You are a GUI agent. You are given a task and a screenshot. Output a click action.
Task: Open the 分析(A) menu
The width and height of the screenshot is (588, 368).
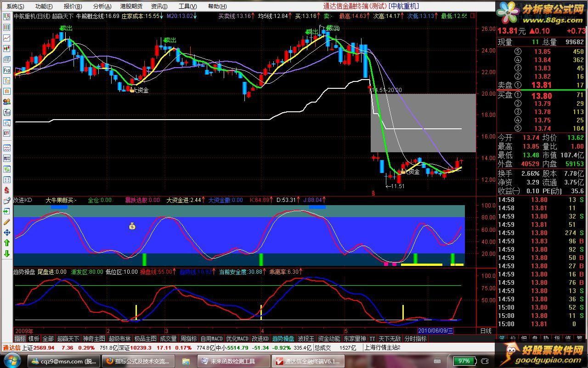tap(102, 6)
